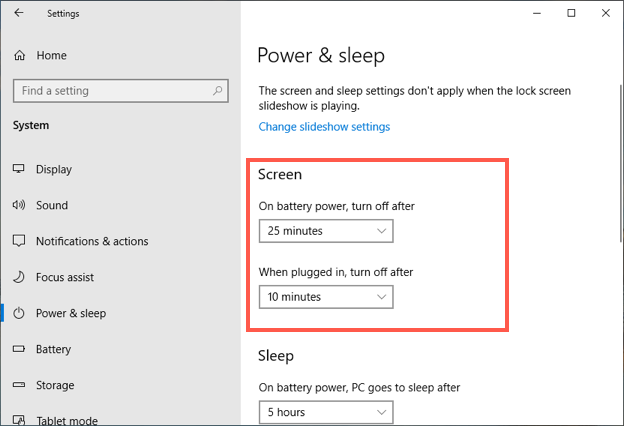The height and width of the screenshot is (426, 624).
Task: Open Display settings label
Action: (54, 170)
